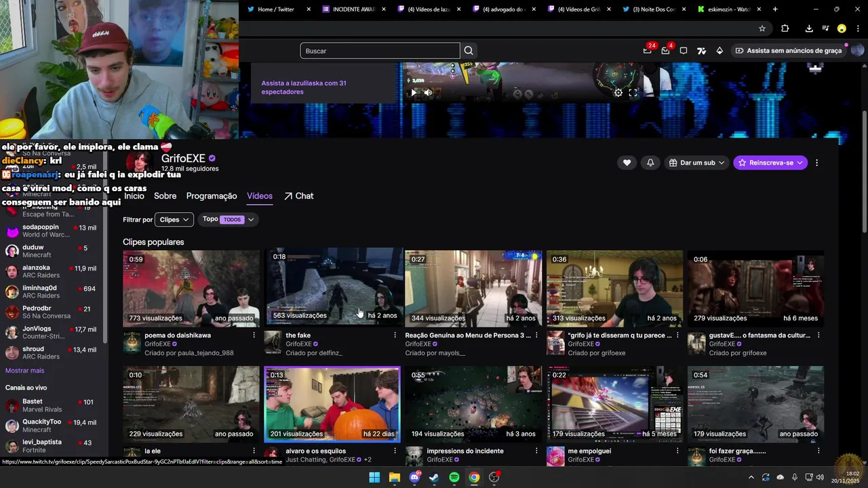Switch to the 'Sobre' channel tab
868x488 pixels.
[165, 196]
